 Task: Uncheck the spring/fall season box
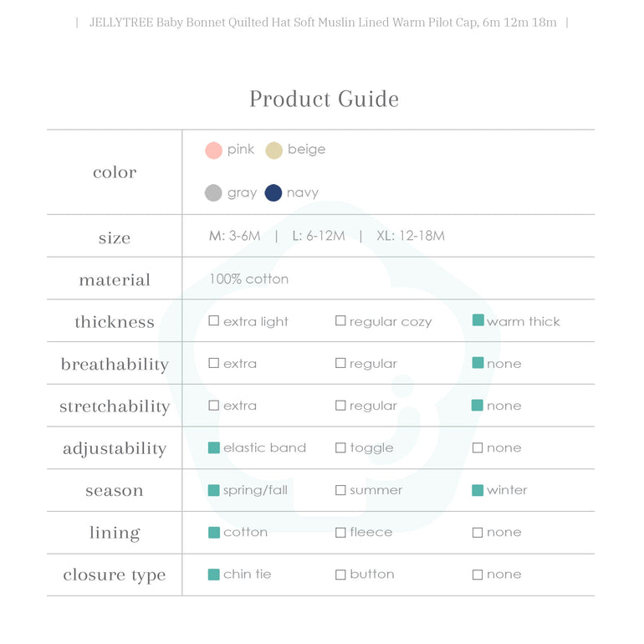[x=214, y=490]
